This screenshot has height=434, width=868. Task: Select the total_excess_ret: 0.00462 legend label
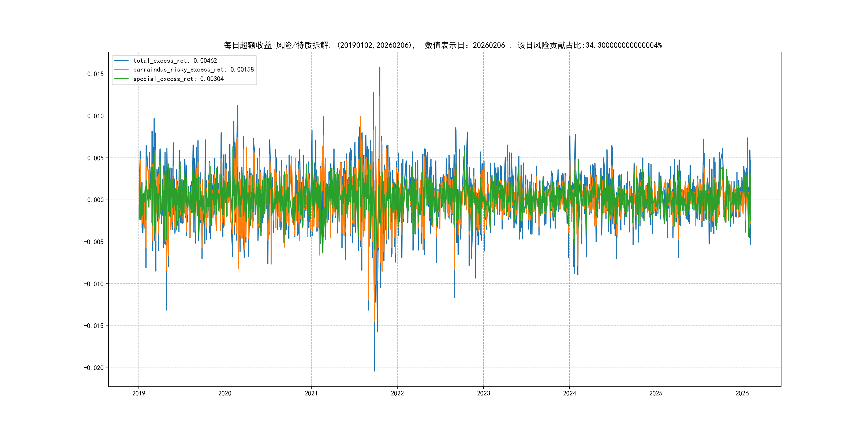coord(175,61)
